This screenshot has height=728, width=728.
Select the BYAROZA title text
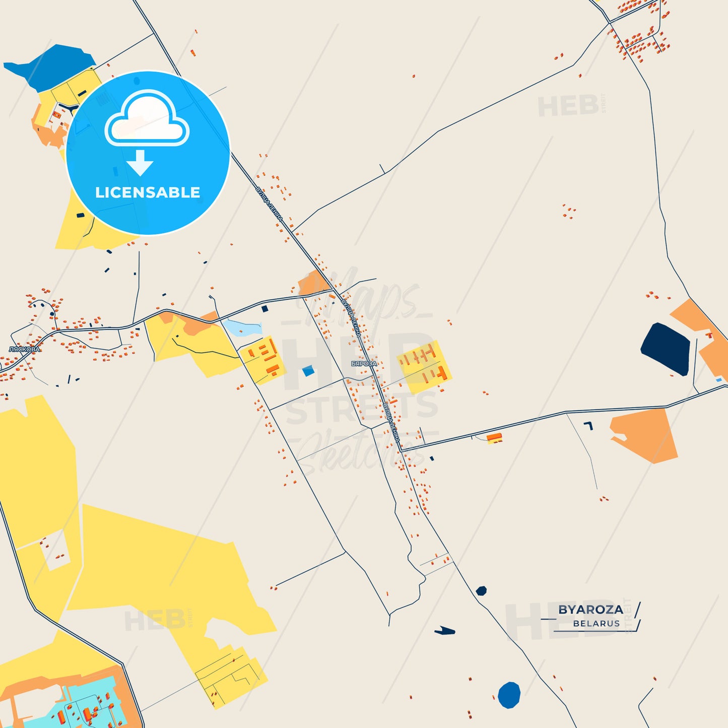click(590, 610)
